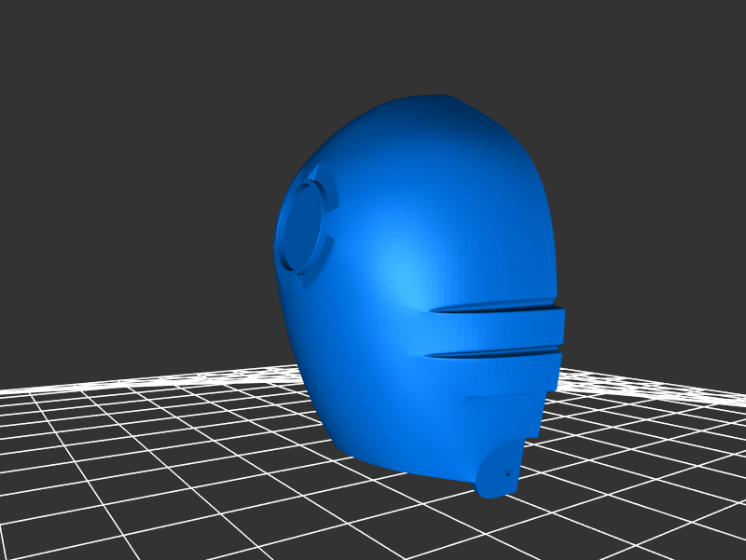Screen dimensions: 746x560
Task: Click the small hole in the chin tab
Action: tap(508, 473)
